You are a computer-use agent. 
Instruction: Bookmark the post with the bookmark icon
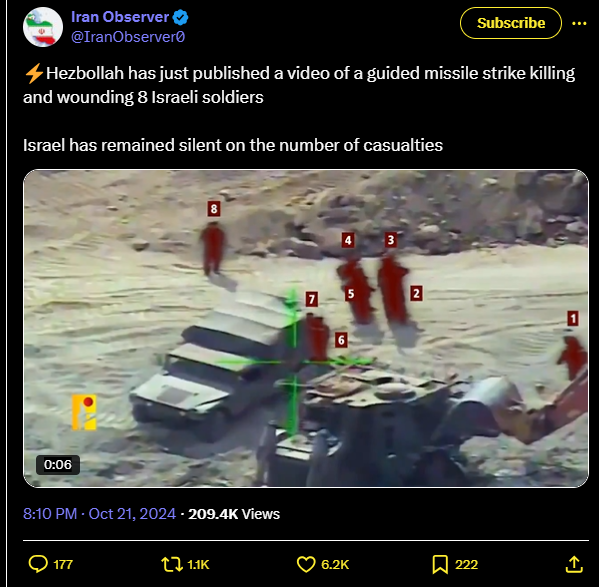pos(440,564)
